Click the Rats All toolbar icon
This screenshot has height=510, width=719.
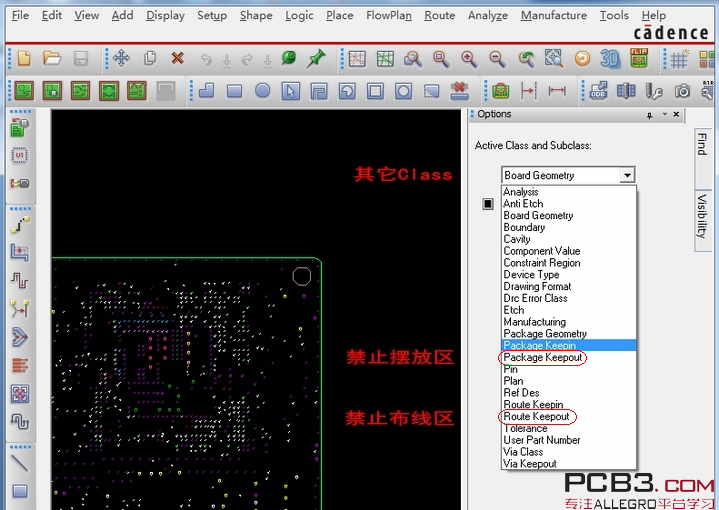tap(385, 59)
